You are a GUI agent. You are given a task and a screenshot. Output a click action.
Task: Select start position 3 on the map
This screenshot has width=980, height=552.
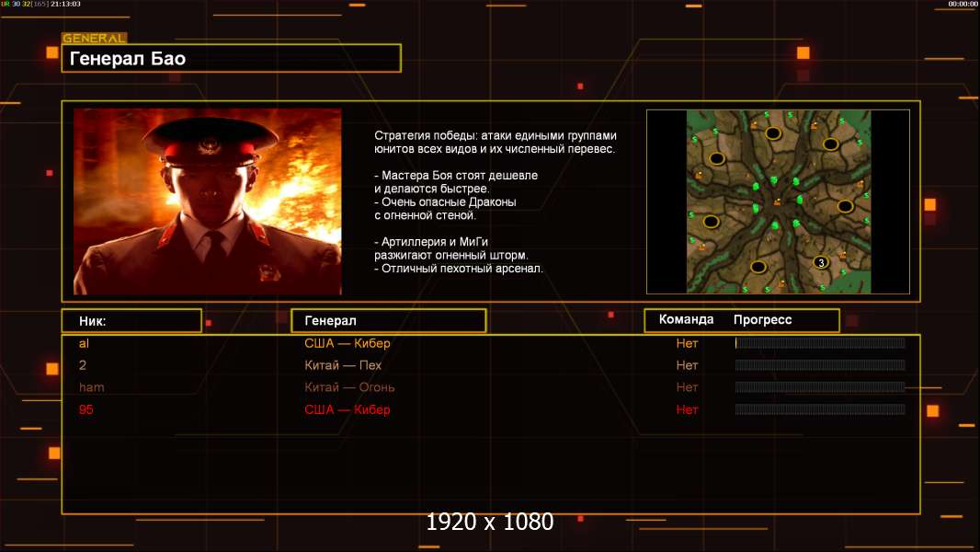tap(821, 262)
